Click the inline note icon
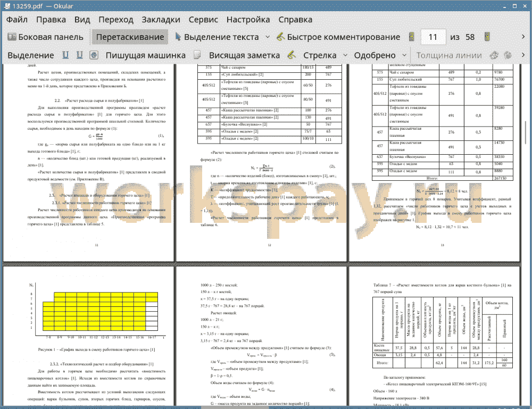This screenshot has width=532, height=409. click(x=197, y=55)
